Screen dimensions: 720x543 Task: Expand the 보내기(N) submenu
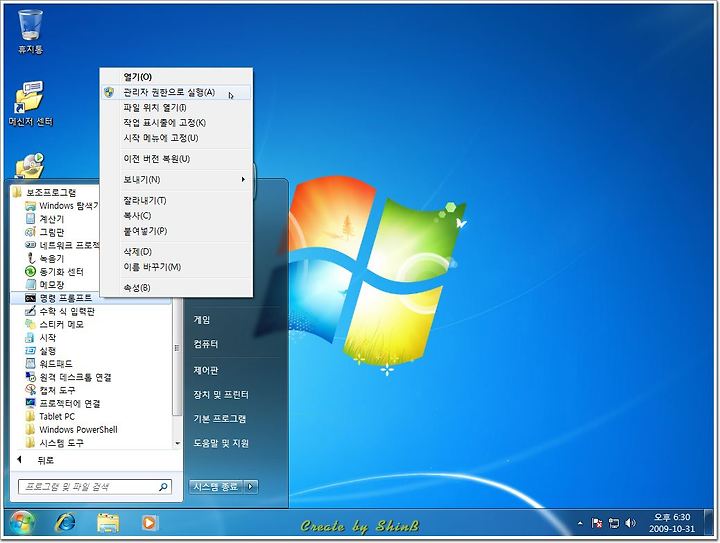176,179
